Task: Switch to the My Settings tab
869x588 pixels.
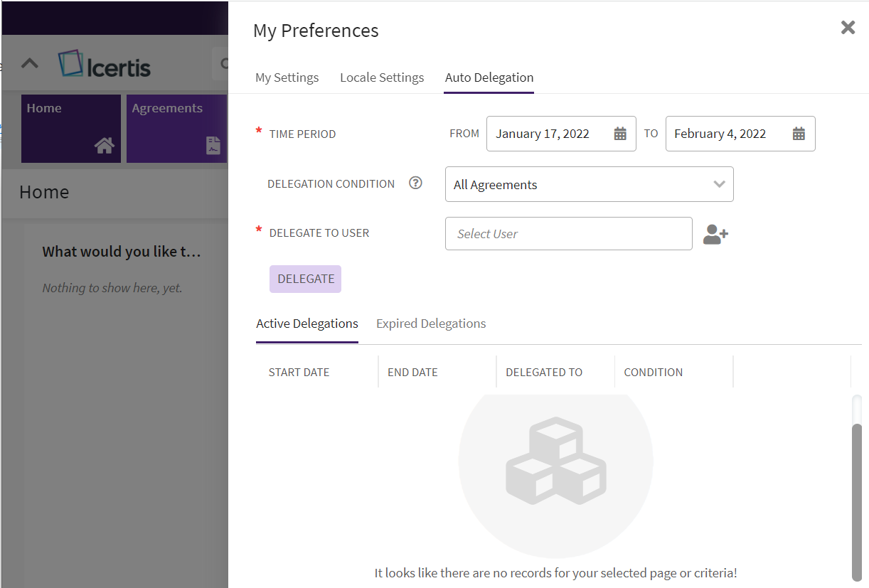Action: click(287, 77)
